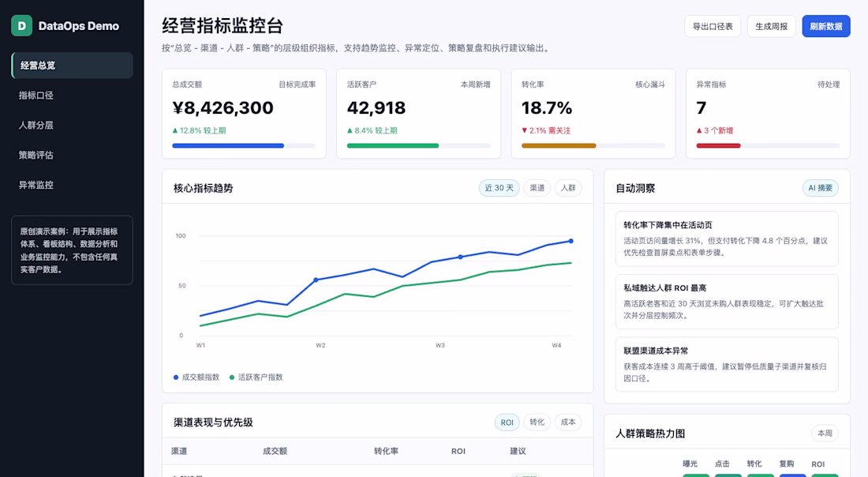Click the red down arrow beside 2.1% 需关注
This screenshot has height=477, width=868.
pos(524,131)
